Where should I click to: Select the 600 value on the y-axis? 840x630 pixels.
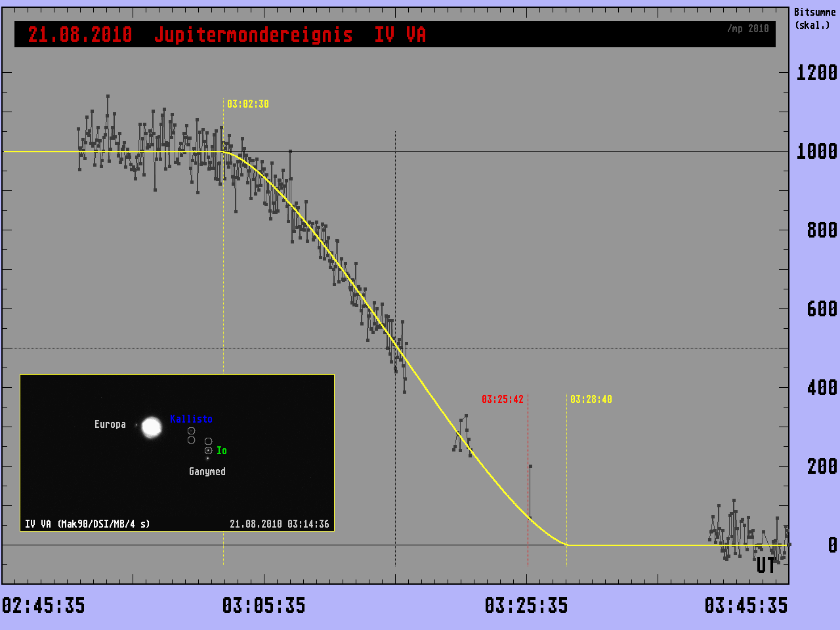click(x=822, y=309)
